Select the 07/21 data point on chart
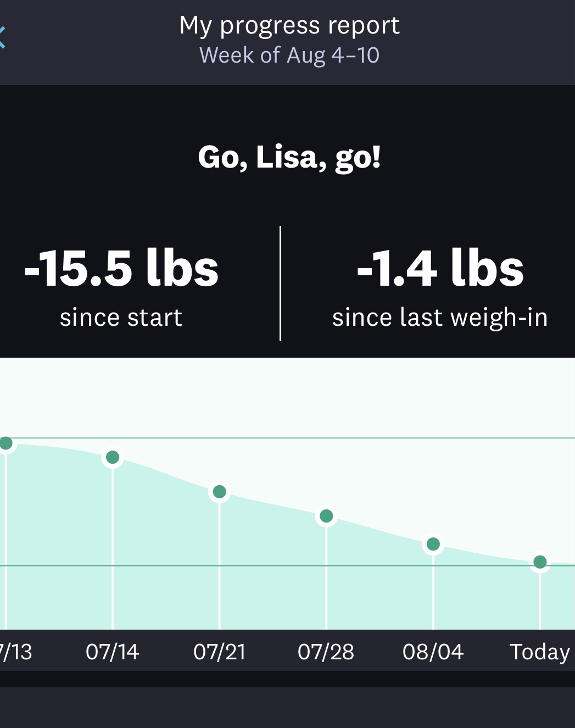The image size is (575, 728). 219,492
